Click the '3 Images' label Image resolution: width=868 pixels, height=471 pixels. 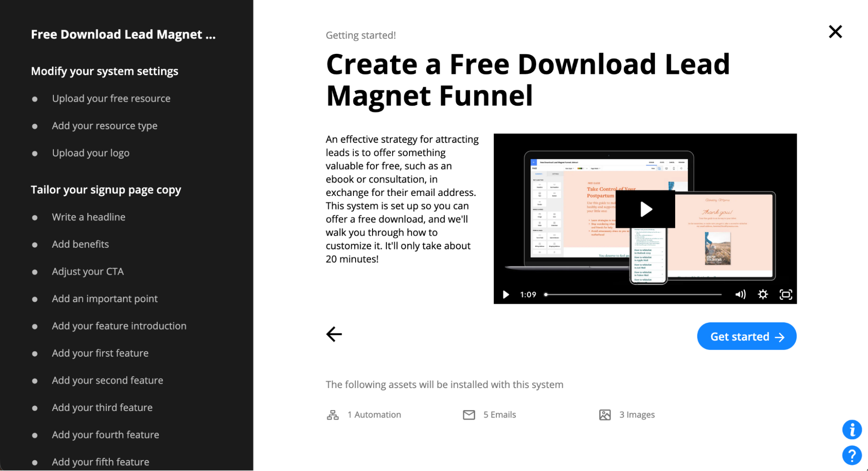point(637,415)
